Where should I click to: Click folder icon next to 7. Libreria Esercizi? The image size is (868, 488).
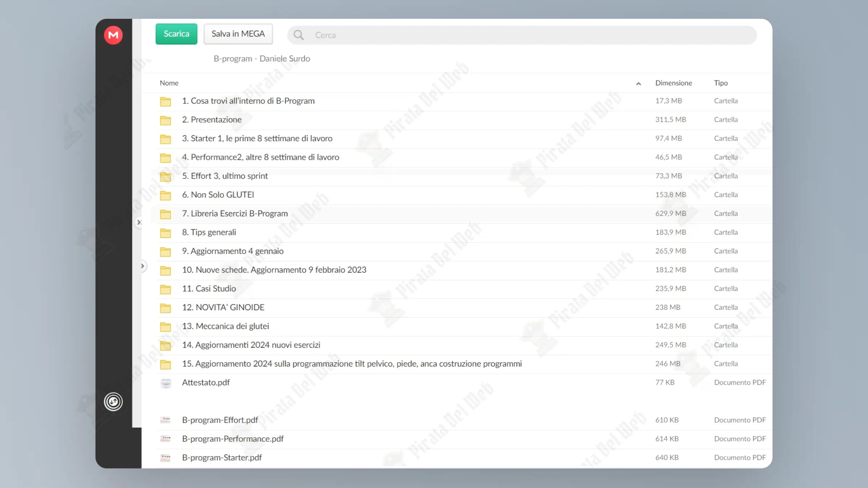[165, 214]
